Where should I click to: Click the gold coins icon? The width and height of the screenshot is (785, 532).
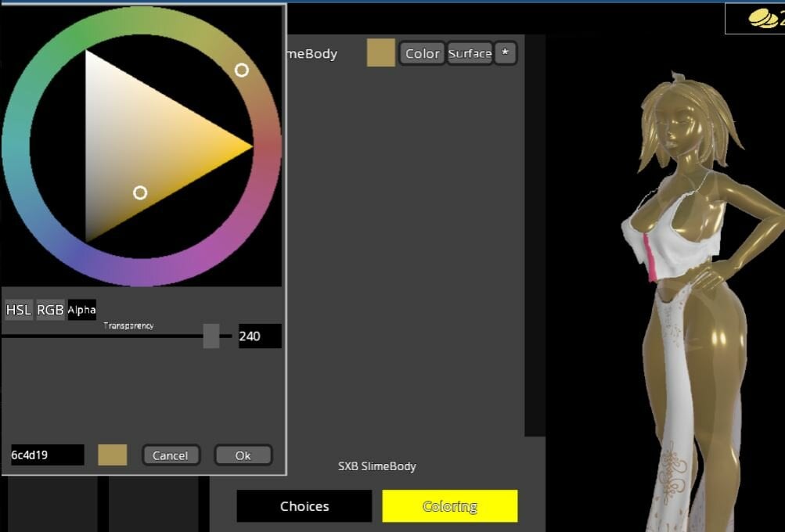click(x=765, y=19)
